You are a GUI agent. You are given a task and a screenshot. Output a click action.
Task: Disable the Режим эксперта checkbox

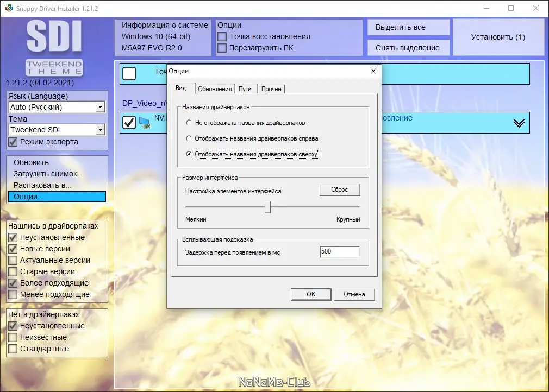click(x=12, y=142)
